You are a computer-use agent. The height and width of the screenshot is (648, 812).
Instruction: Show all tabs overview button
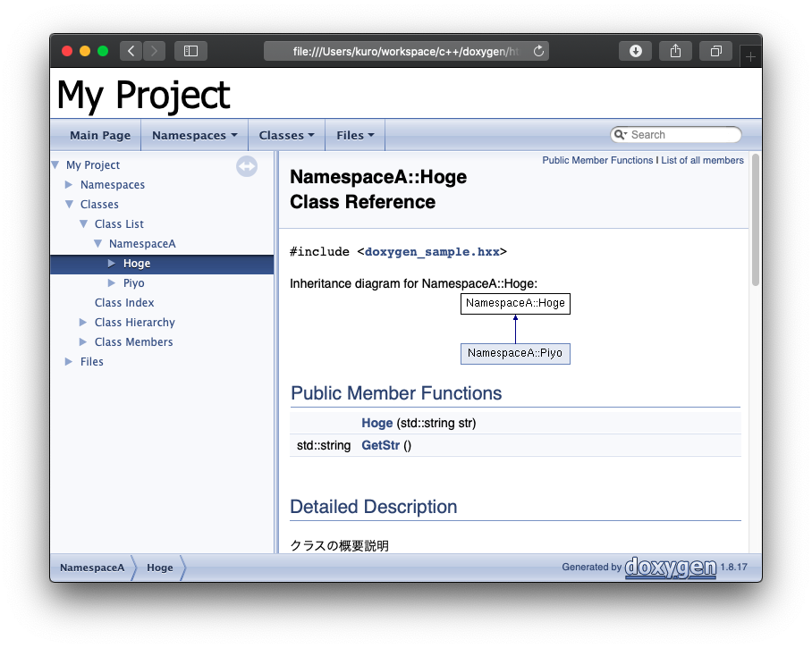[715, 51]
